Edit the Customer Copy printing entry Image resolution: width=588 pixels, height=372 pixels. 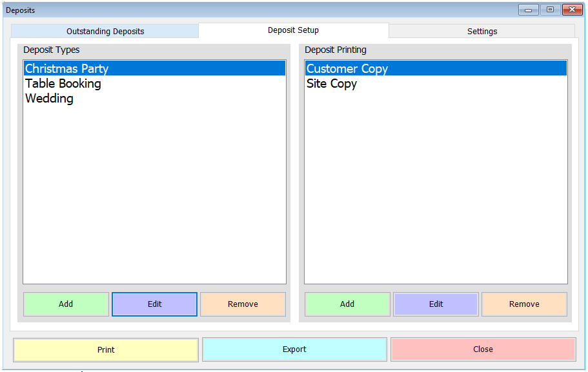[435, 304]
